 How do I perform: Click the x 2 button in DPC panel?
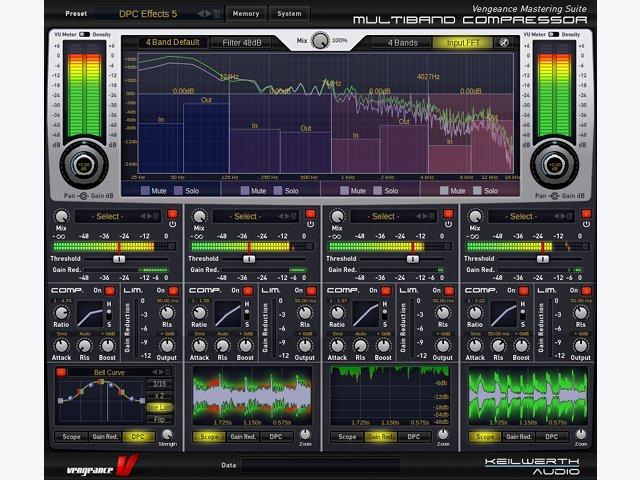point(160,396)
